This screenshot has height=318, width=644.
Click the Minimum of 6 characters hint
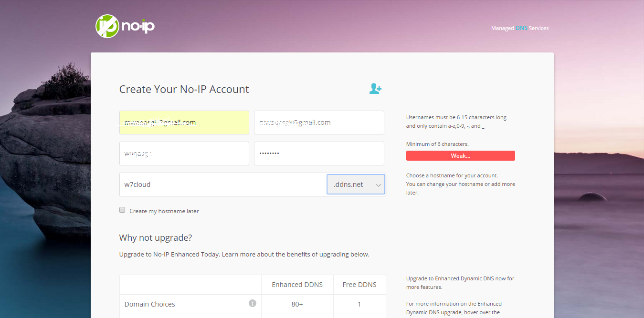(x=437, y=144)
